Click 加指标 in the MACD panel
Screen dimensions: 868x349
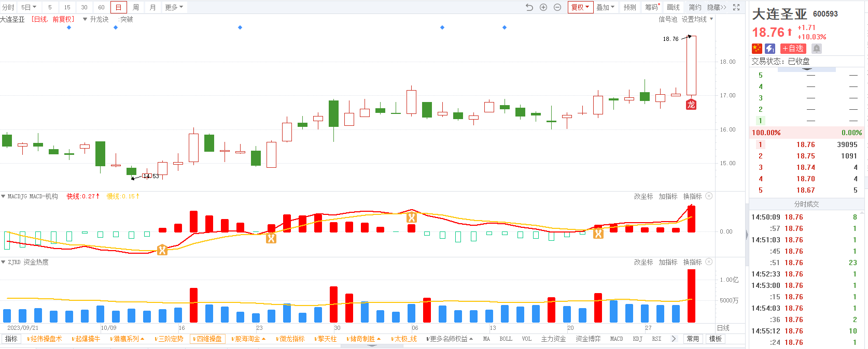(x=668, y=196)
